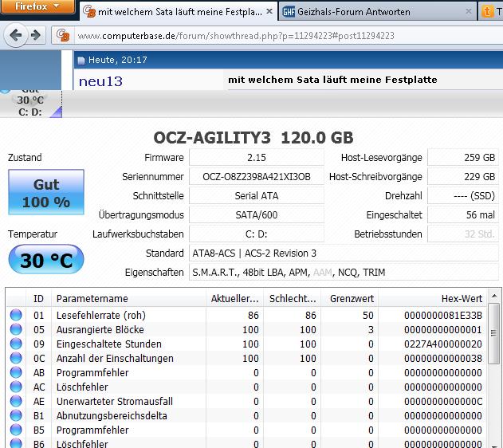
Task: Click the Drehzahl value ---- (SSD)
Action: pyautogui.click(x=463, y=195)
